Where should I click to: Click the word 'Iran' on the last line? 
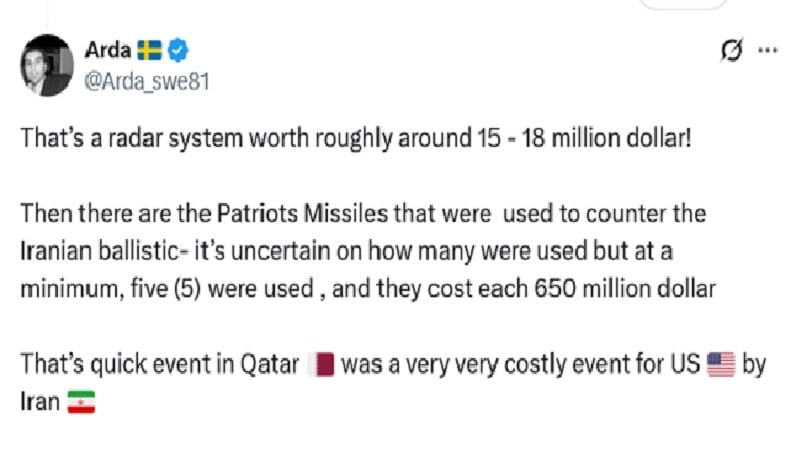pos(40,402)
